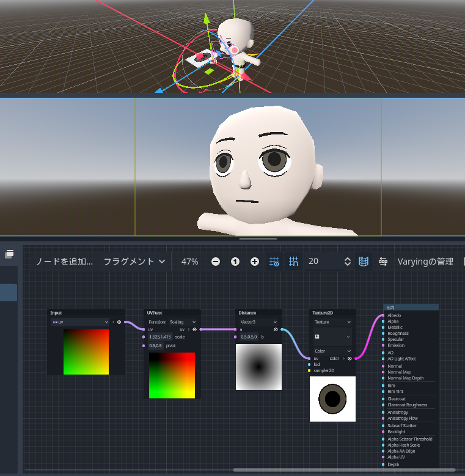
Task: Click the zoom in plus icon
Action: (255, 262)
